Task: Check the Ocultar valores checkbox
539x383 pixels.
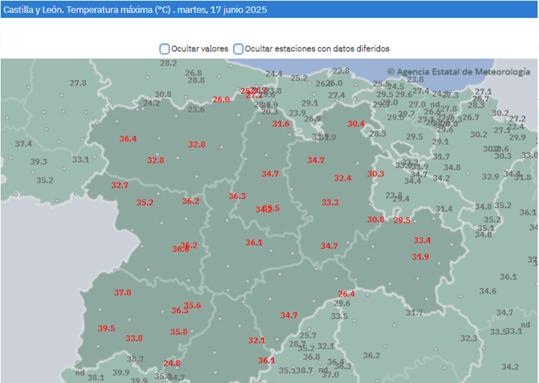Action: pyautogui.click(x=164, y=49)
